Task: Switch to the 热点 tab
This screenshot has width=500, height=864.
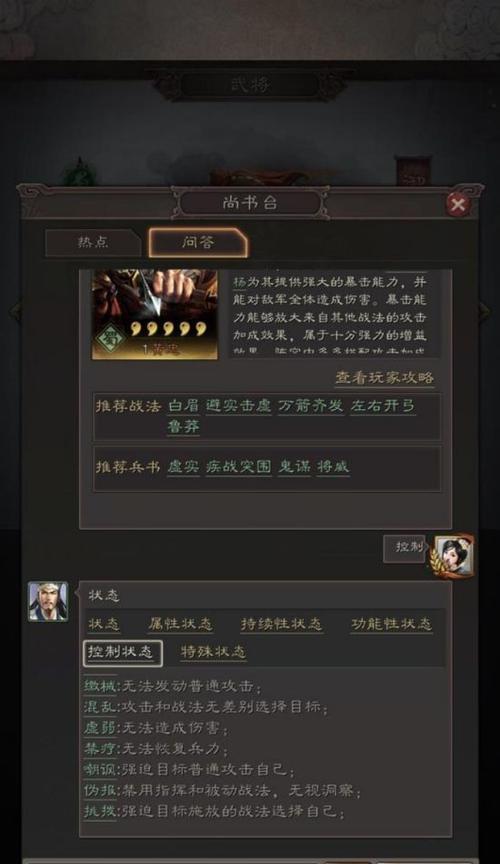Action: 93,242
